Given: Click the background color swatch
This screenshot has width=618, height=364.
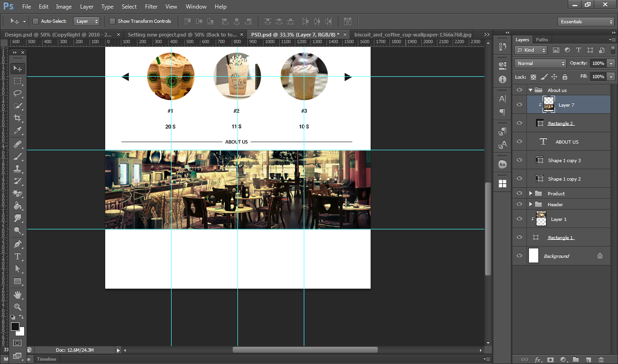Looking at the screenshot, I should (21, 333).
